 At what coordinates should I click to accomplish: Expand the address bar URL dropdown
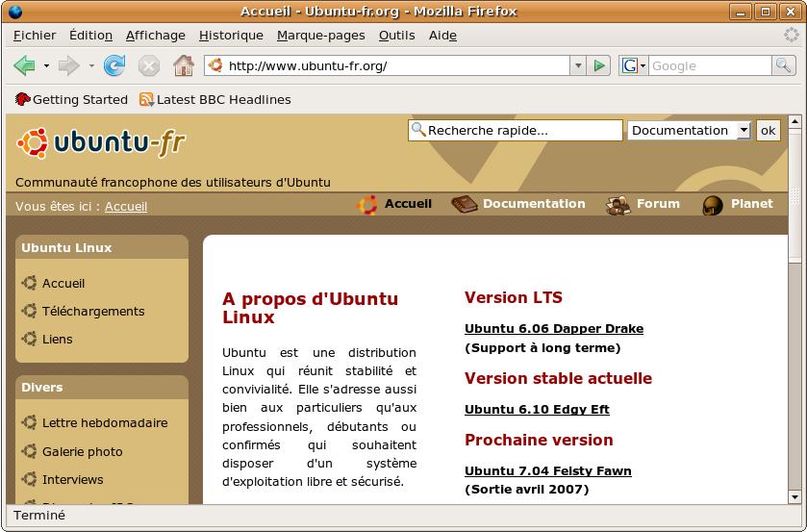[x=578, y=65]
